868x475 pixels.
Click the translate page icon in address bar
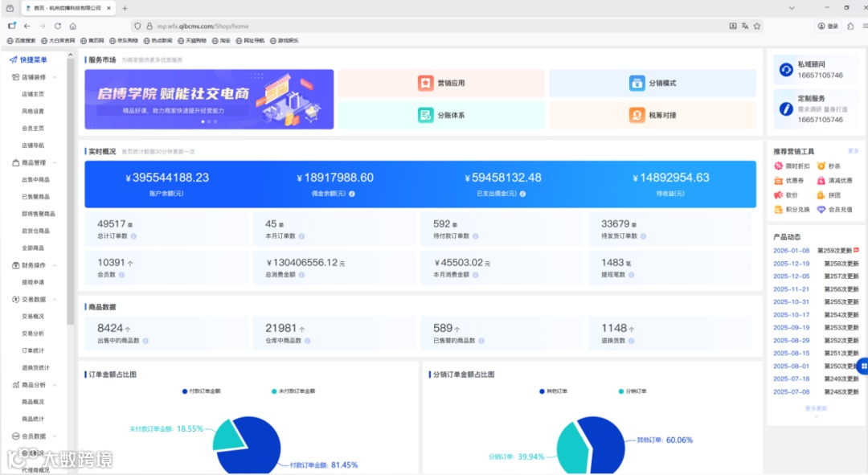(x=744, y=26)
